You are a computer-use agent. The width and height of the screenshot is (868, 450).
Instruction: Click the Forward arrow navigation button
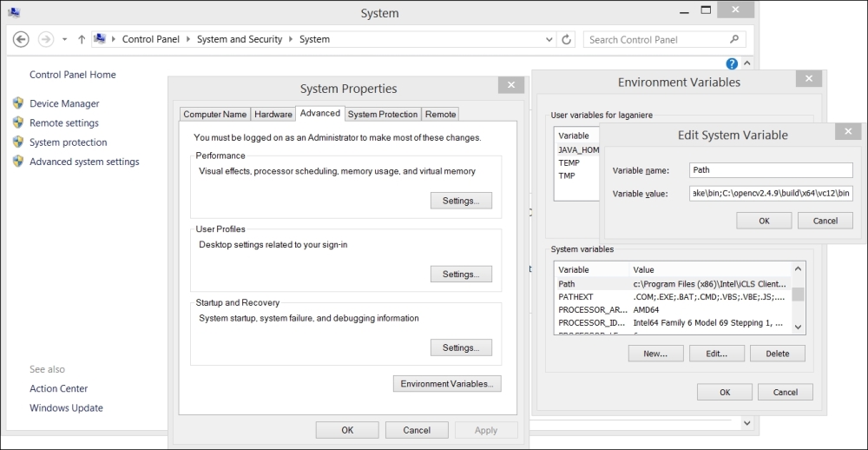[46, 39]
